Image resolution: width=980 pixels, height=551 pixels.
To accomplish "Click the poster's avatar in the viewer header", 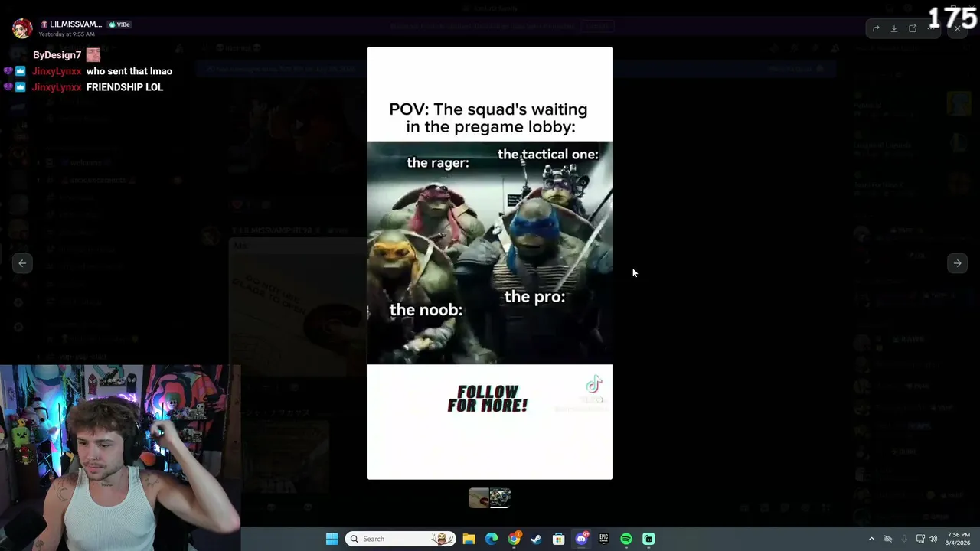I will (22, 28).
